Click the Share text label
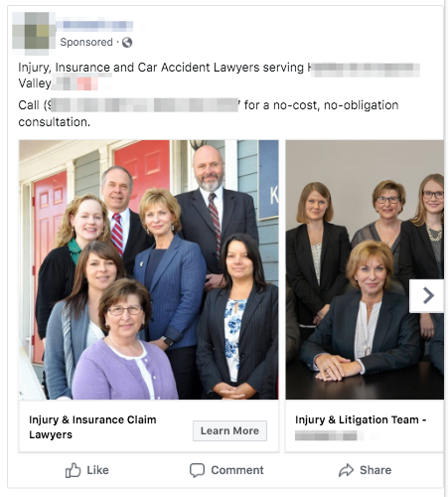Viewport: 448px width, 497px height. click(375, 470)
